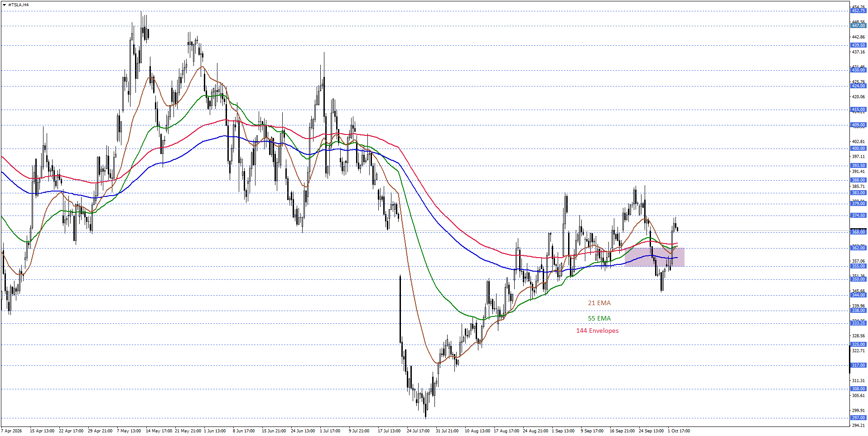Select the 55 EMA text label
This screenshot has width=868, height=436.
tap(599, 318)
